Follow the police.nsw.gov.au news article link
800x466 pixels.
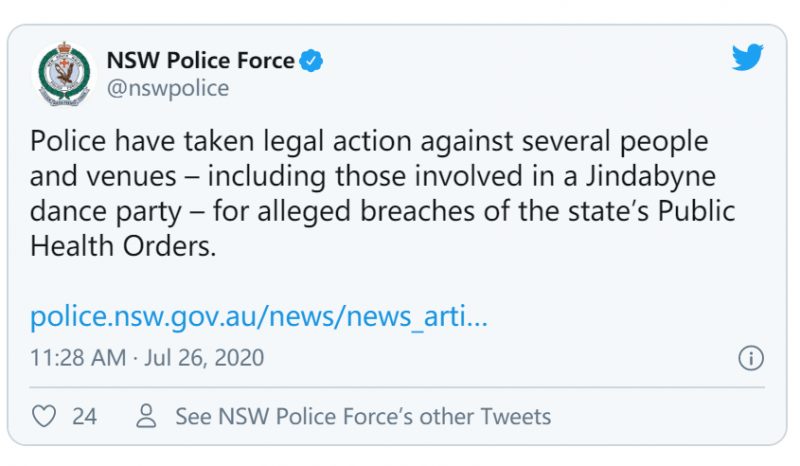[x=259, y=316]
